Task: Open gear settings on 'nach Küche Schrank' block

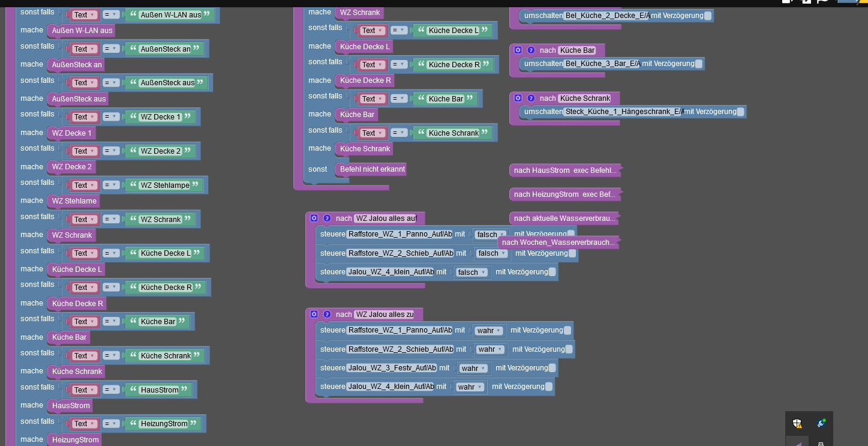Action: (518, 98)
